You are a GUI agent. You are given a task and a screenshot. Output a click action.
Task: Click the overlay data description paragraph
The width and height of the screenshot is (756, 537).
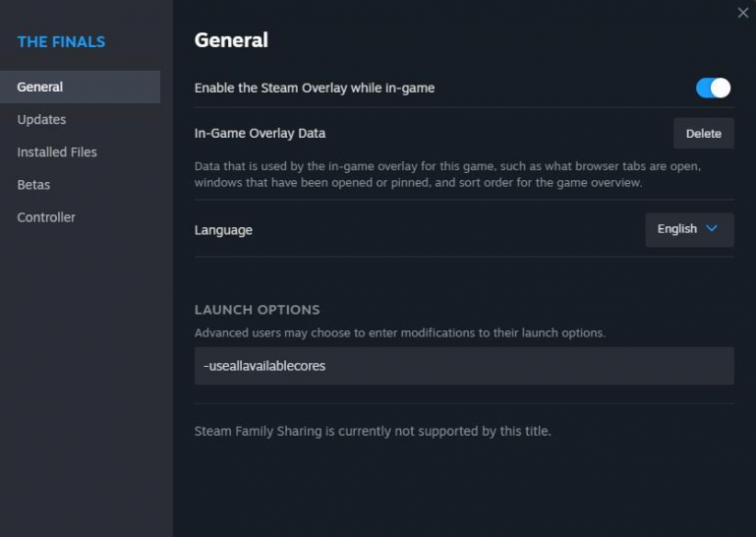[447, 174]
